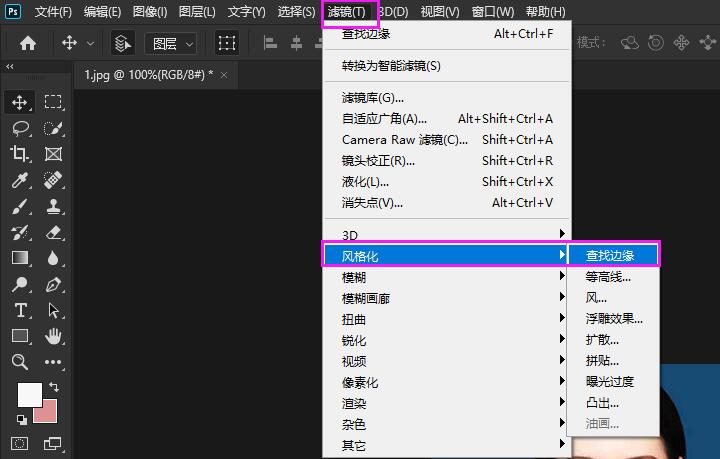Reset default foreground and background colors
The height and width of the screenshot is (459, 720).
tap(22, 419)
